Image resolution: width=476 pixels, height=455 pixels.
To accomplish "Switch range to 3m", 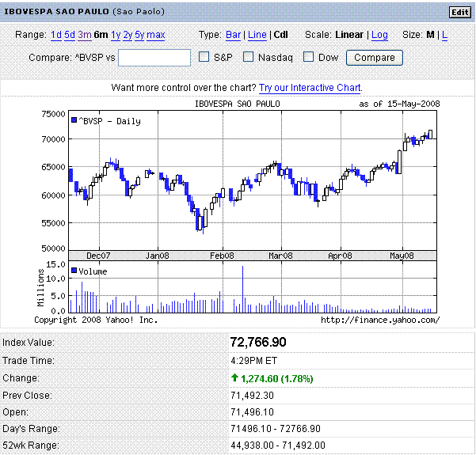I will click(x=84, y=35).
